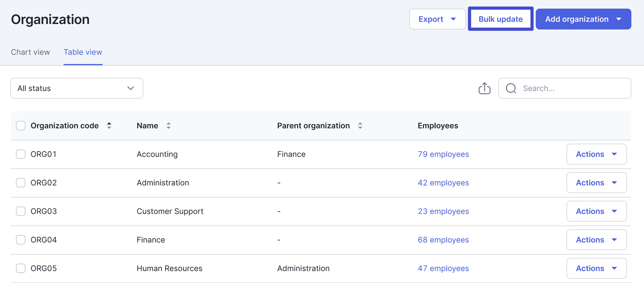Click the magnifier icon in search box
Image resolution: width=644 pixels, height=283 pixels.
pos(511,88)
